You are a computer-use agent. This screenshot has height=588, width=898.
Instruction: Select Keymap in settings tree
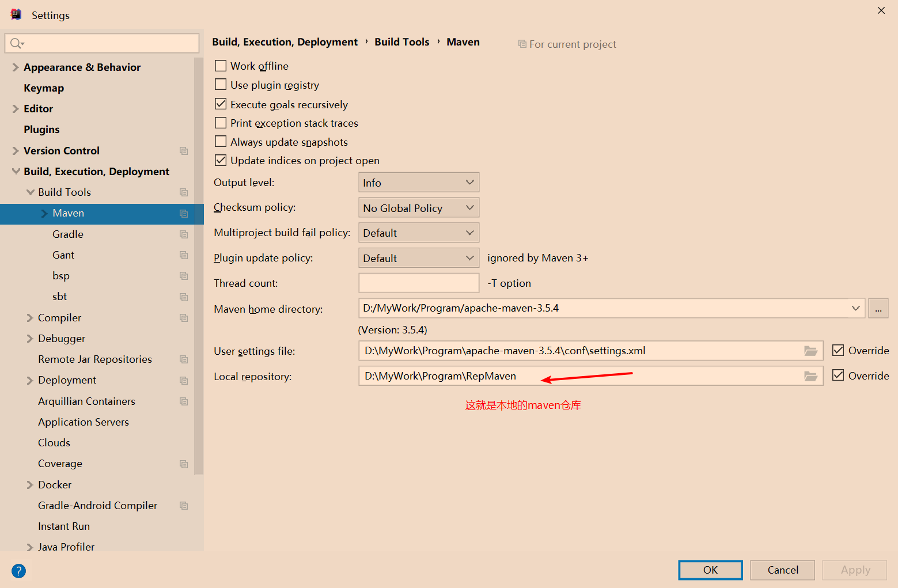pos(44,88)
